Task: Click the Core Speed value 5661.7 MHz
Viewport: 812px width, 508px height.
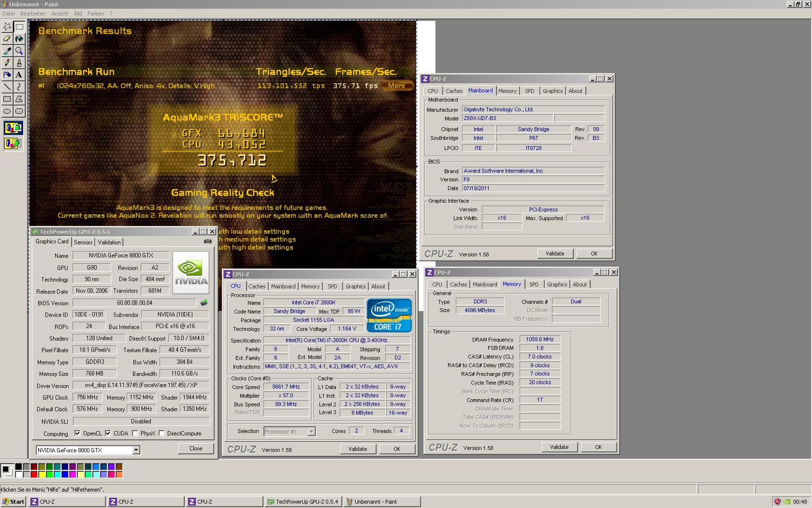Action: (x=286, y=387)
